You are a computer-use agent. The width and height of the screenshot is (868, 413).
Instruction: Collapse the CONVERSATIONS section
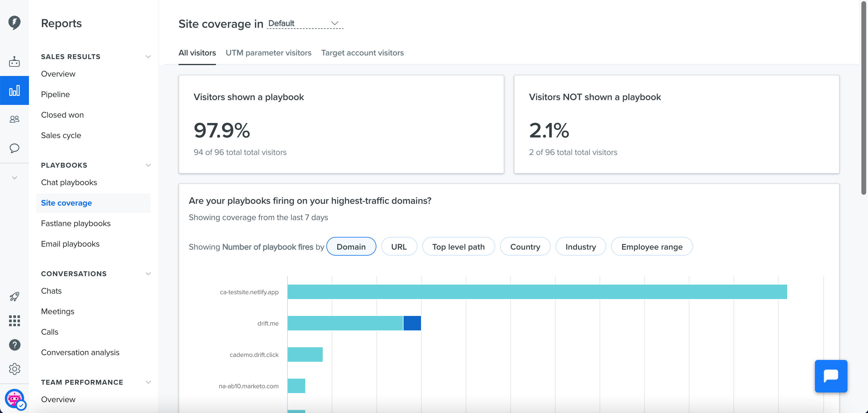148,273
